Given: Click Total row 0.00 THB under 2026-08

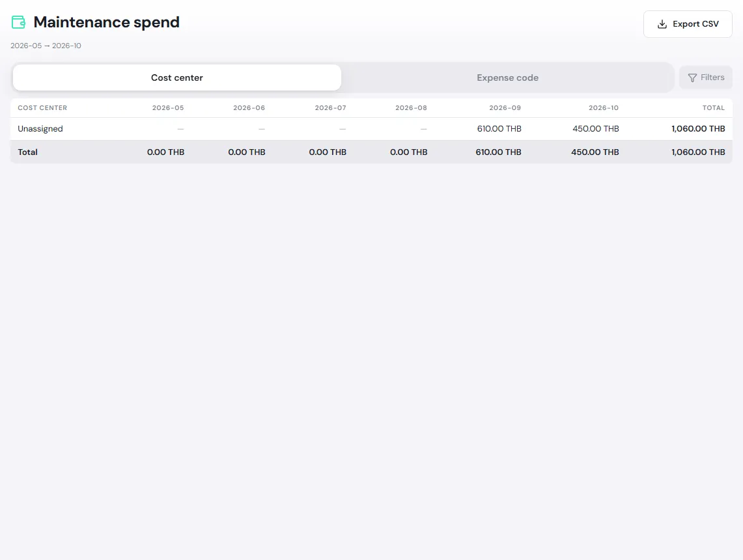Looking at the screenshot, I should [408, 152].
